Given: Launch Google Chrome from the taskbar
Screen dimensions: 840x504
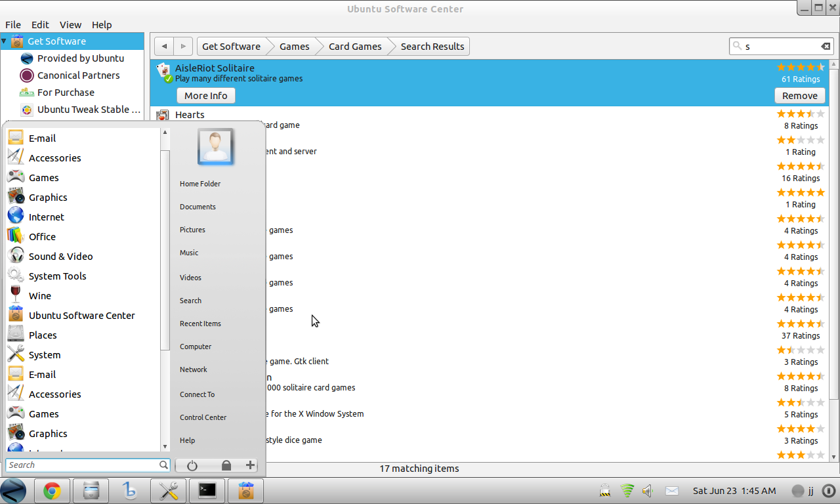Looking at the screenshot, I should [x=52, y=491].
